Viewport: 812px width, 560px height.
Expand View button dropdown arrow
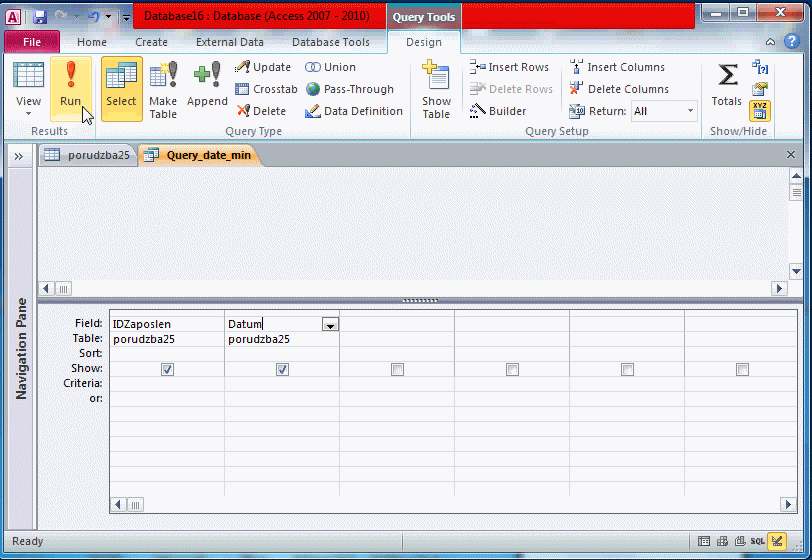click(x=28, y=113)
